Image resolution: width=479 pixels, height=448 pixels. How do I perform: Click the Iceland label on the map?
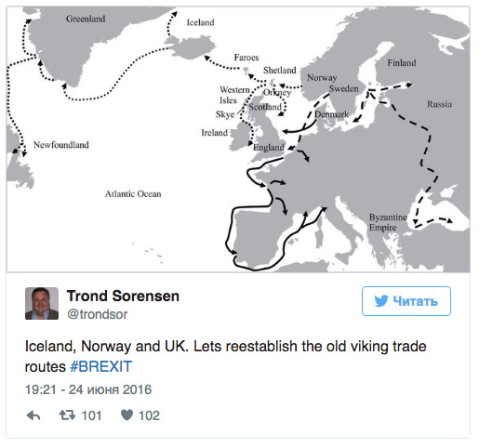200,22
